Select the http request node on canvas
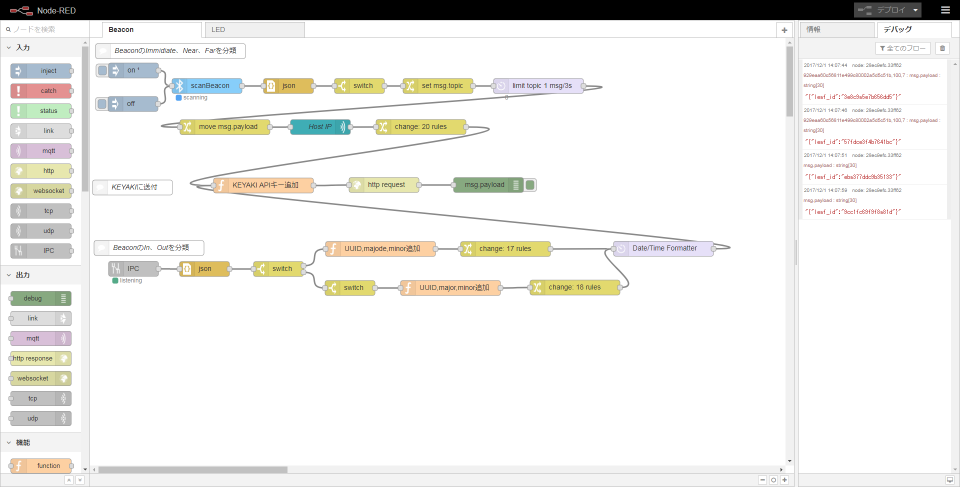Viewport: 960px width, 487px height. click(x=384, y=185)
